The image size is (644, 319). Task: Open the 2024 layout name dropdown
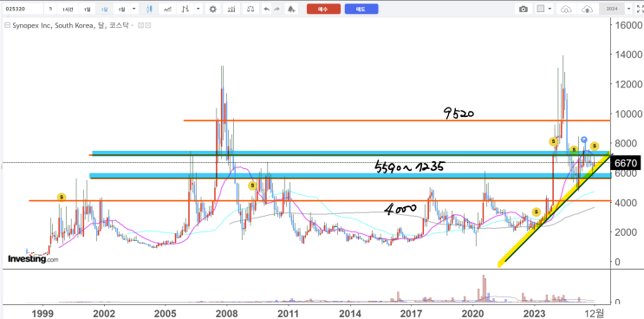[628, 9]
